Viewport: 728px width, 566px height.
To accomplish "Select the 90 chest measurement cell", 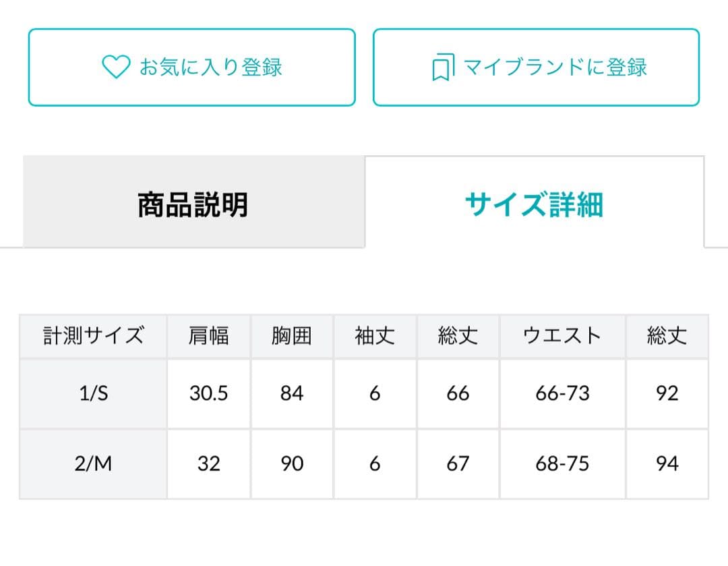I will (292, 464).
